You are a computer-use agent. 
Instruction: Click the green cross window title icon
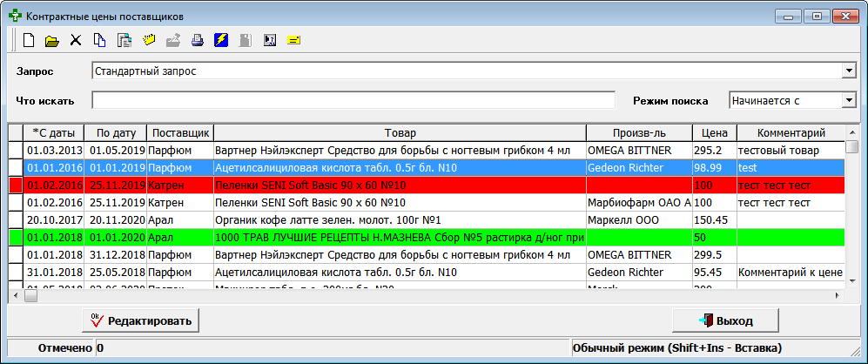click(x=16, y=17)
